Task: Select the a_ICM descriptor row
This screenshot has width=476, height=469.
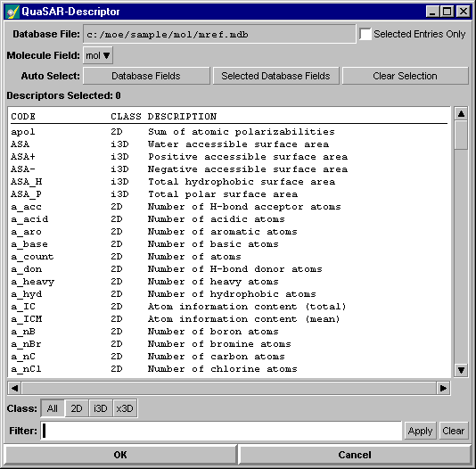Action: (x=229, y=319)
